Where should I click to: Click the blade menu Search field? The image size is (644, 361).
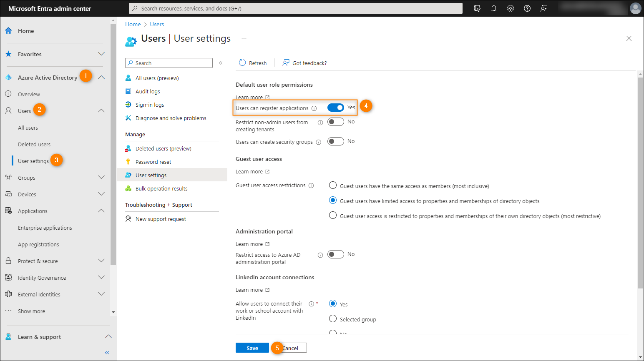tap(169, 63)
